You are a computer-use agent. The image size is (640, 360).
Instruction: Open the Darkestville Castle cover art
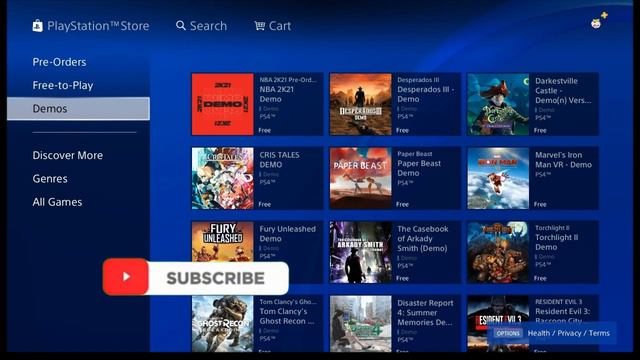tap(498, 104)
